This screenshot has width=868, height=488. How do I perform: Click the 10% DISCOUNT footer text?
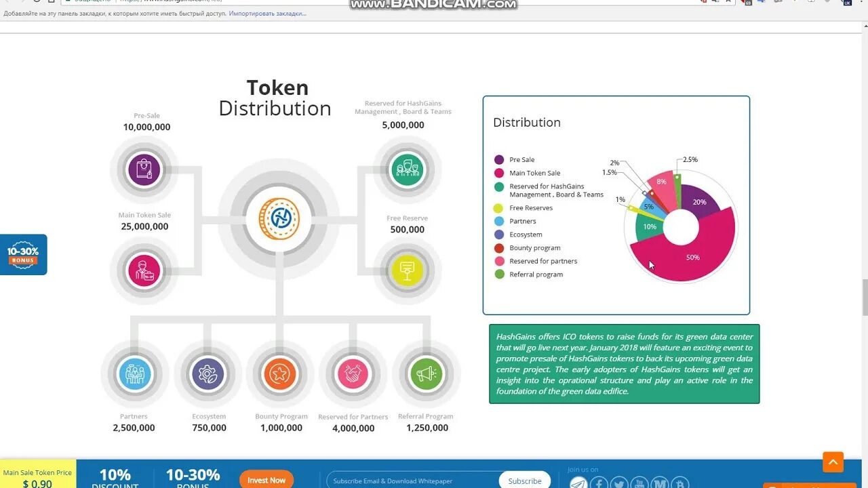[x=115, y=479]
